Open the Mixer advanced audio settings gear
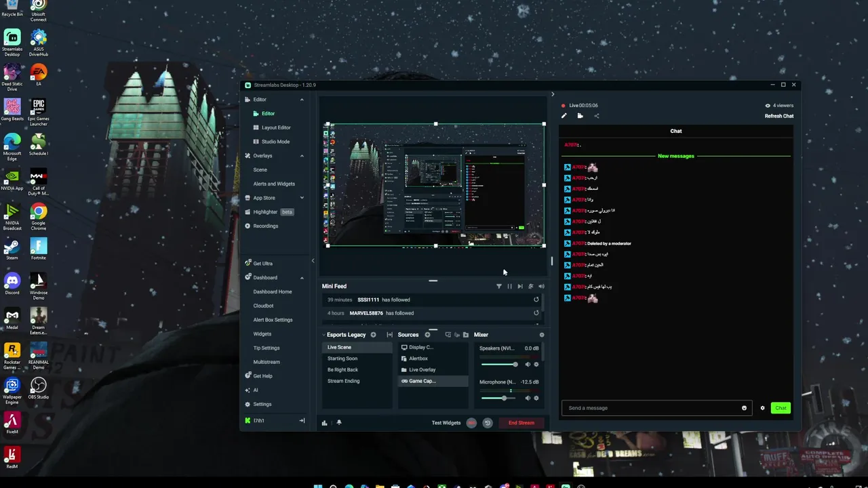Screen dimensions: 868x488 (x=541, y=335)
